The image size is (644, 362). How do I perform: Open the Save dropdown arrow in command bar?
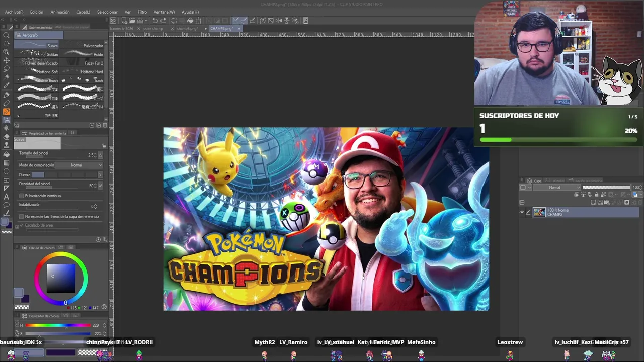(146, 21)
